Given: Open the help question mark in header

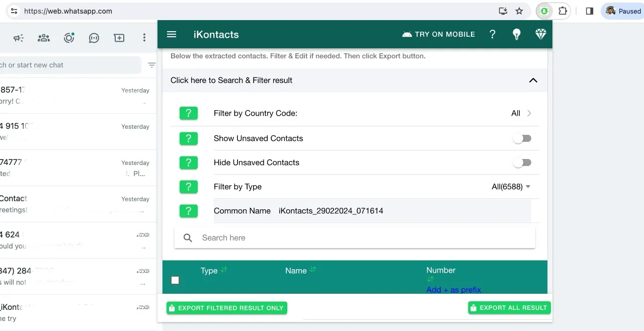Looking at the screenshot, I should 493,34.
